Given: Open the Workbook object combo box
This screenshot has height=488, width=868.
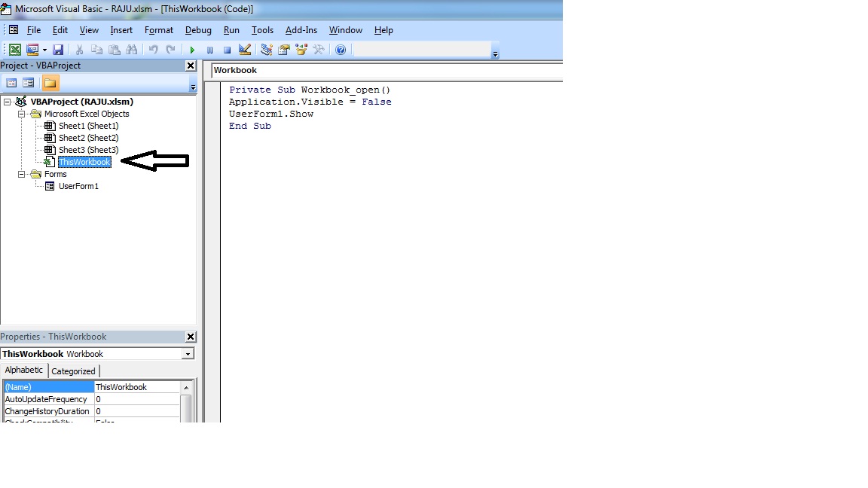Looking at the screenshot, I should (x=387, y=70).
